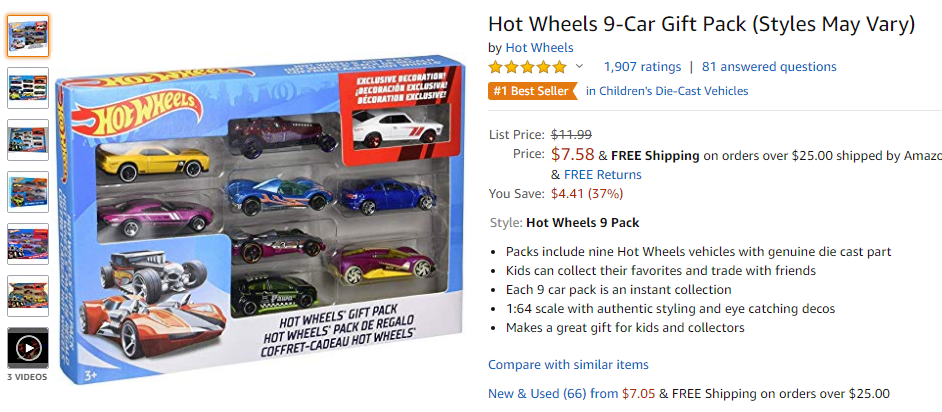Select the fourth product thumbnail image
This screenshot has height=412, width=942.
(28, 192)
